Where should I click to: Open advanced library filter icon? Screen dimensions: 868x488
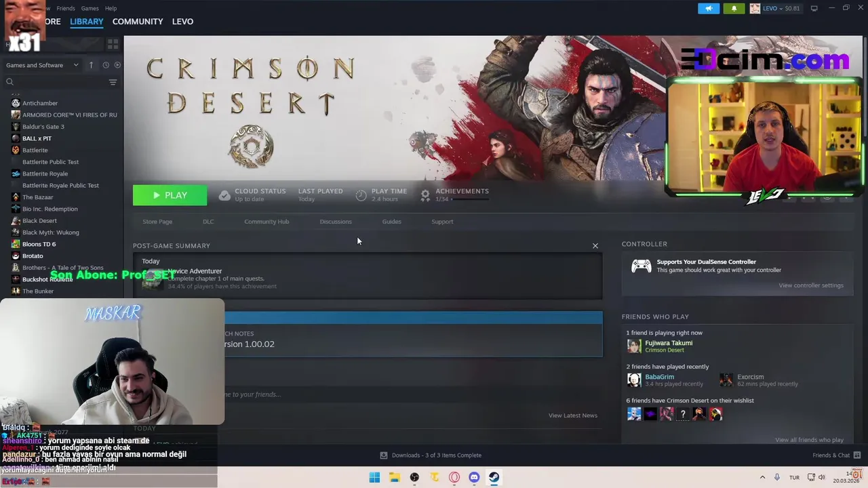113,82
